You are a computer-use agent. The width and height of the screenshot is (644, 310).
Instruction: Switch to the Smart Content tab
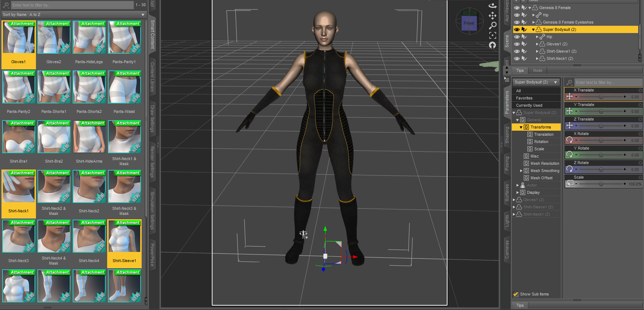[153, 34]
